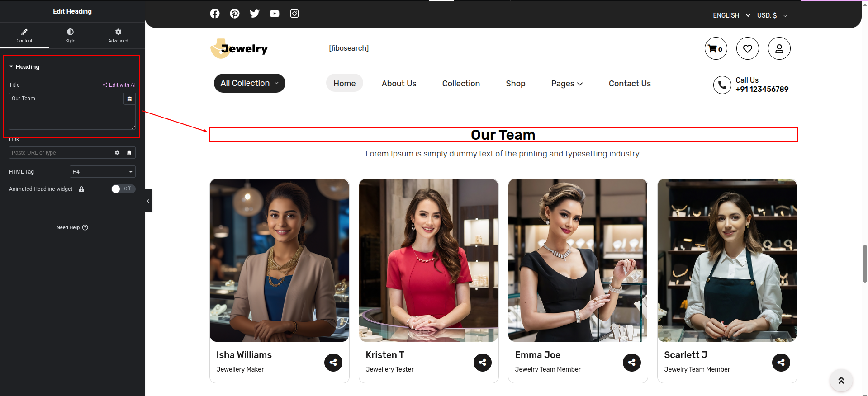The image size is (868, 396).
Task: Open the ENGLISH language selector
Action: 731,15
